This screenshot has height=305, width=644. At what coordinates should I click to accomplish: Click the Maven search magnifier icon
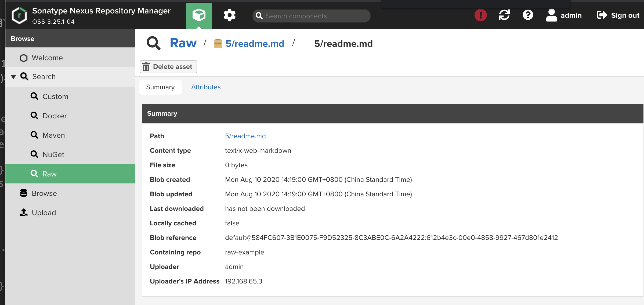[34, 135]
